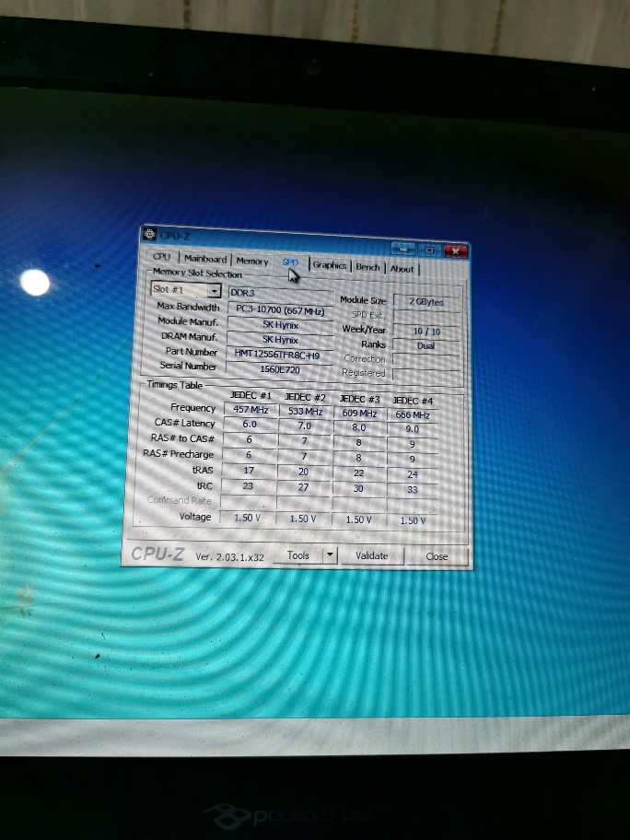The width and height of the screenshot is (630, 840).
Task: Show the About tab
Action: point(402,268)
